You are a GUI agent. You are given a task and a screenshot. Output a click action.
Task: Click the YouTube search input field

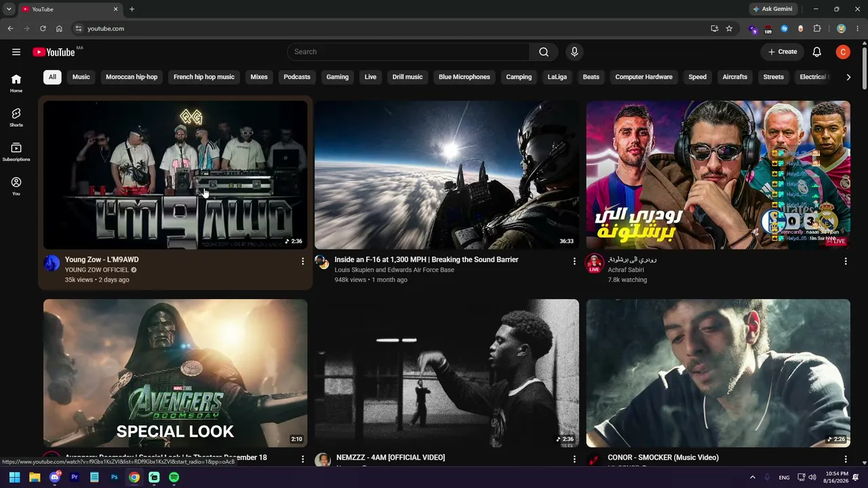tap(408, 52)
